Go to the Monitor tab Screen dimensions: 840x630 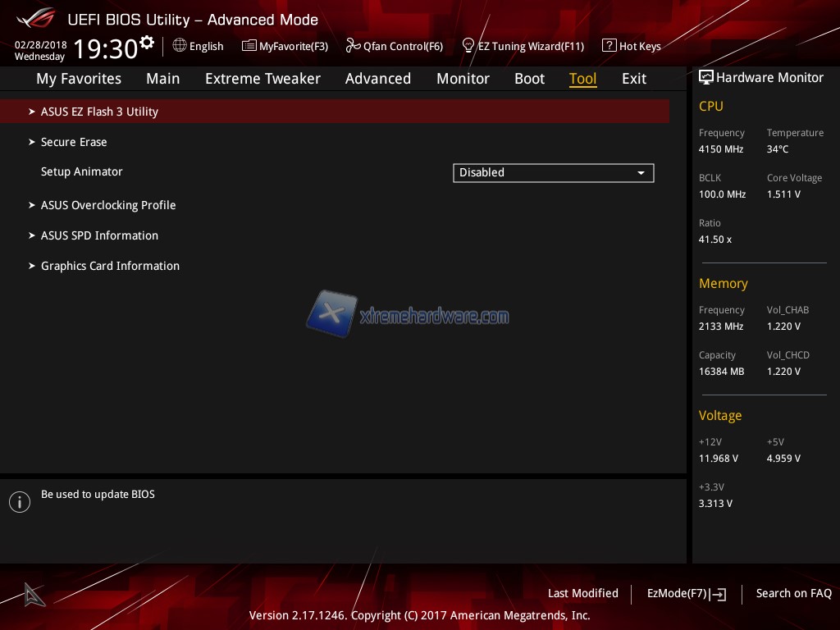point(463,79)
